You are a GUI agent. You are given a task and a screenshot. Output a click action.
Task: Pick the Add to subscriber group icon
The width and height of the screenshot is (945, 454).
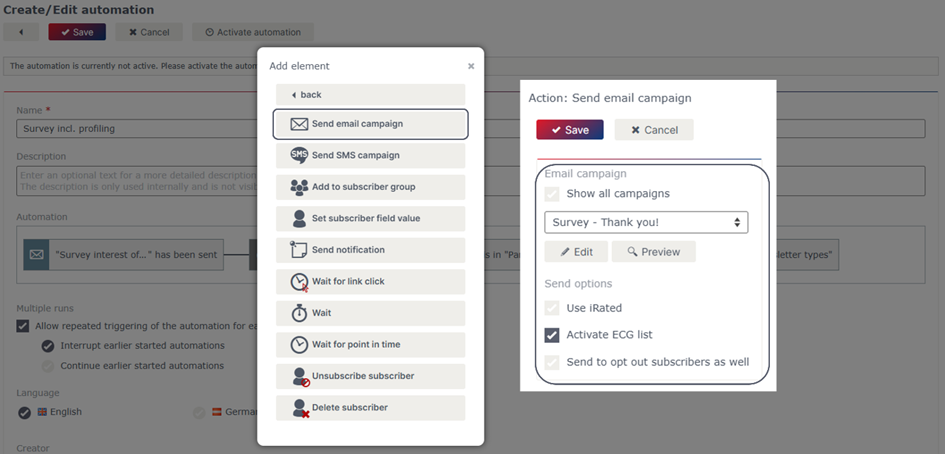299,187
